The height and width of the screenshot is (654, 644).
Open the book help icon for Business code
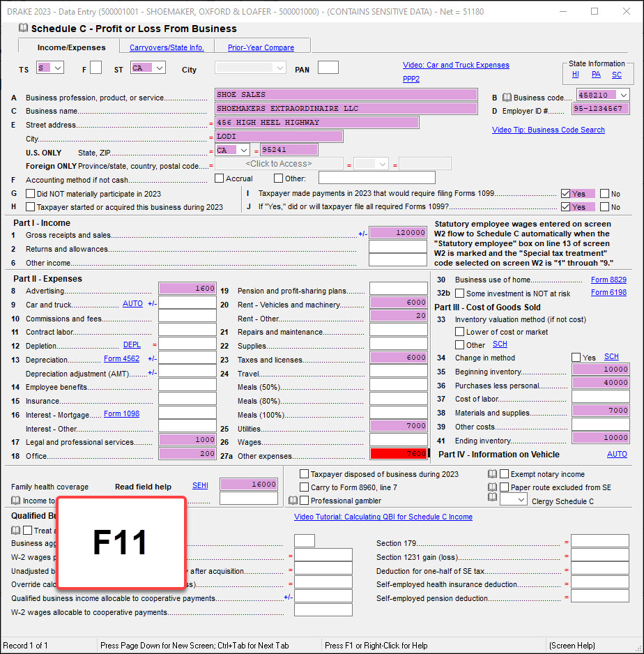pyautogui.click(x=507, y=97)
